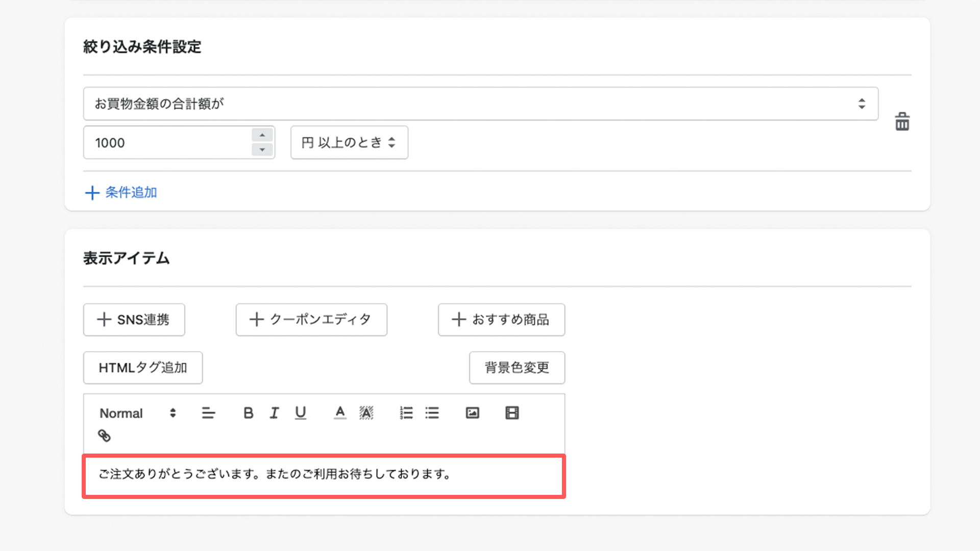Insert a hyperlink with the link icon
The image size is (980, 551).
click(x=104, y=436)
